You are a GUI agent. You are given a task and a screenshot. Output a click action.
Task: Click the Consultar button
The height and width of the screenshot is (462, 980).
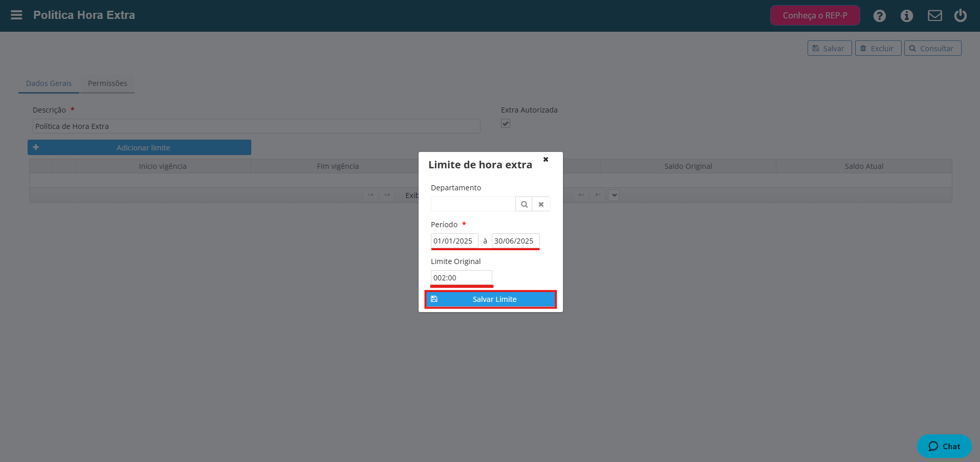932,48
